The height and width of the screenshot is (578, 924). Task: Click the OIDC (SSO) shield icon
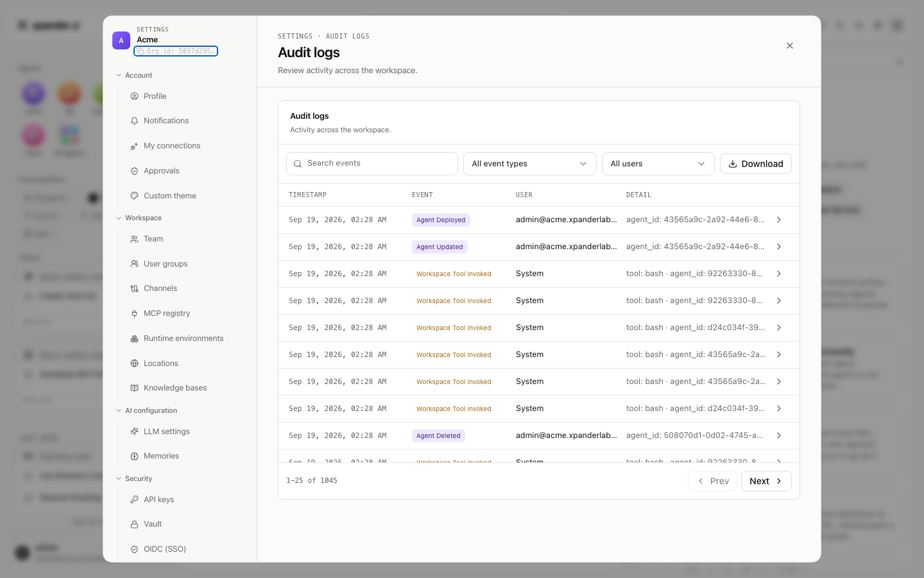pos(135,549)
